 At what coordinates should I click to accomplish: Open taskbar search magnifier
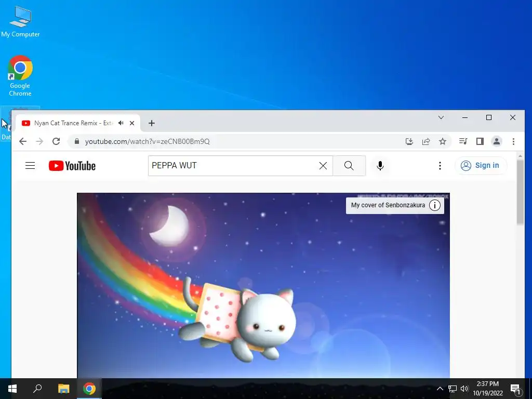(x=37, y=389)
